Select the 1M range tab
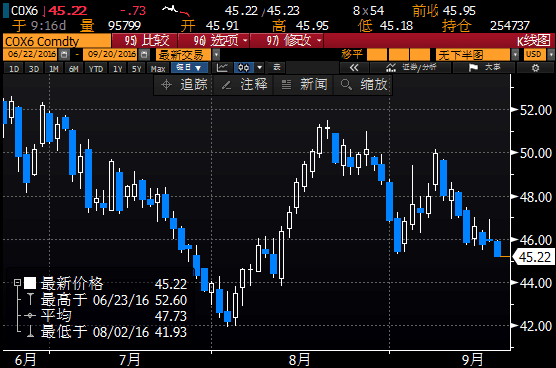Viewport: 556px width, 368px height. pyautogui.click(x=54, y=68)
